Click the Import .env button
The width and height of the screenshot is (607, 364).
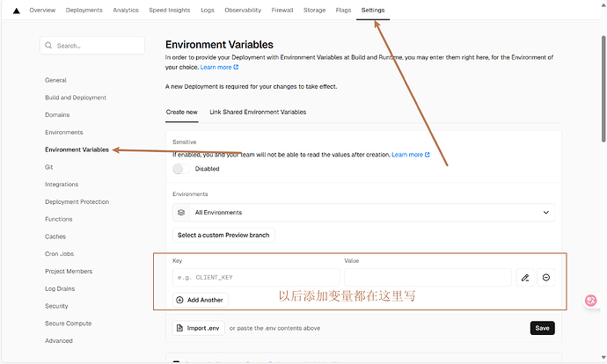[x=199, y=328]
